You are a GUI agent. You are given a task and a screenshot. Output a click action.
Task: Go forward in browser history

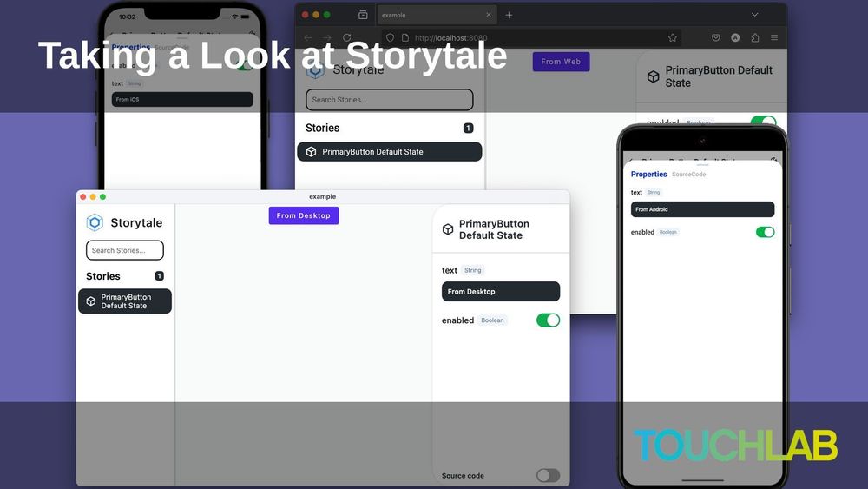pos(327,37)
